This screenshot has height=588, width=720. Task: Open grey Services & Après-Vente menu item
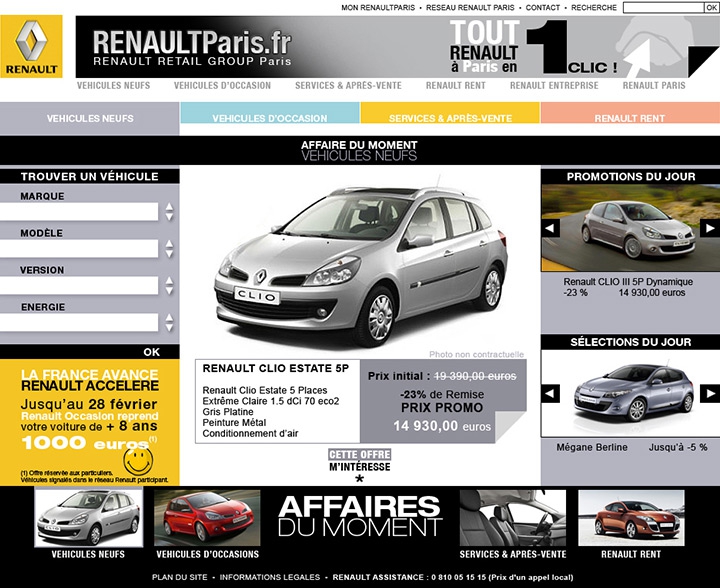click(x=348, y=85)
